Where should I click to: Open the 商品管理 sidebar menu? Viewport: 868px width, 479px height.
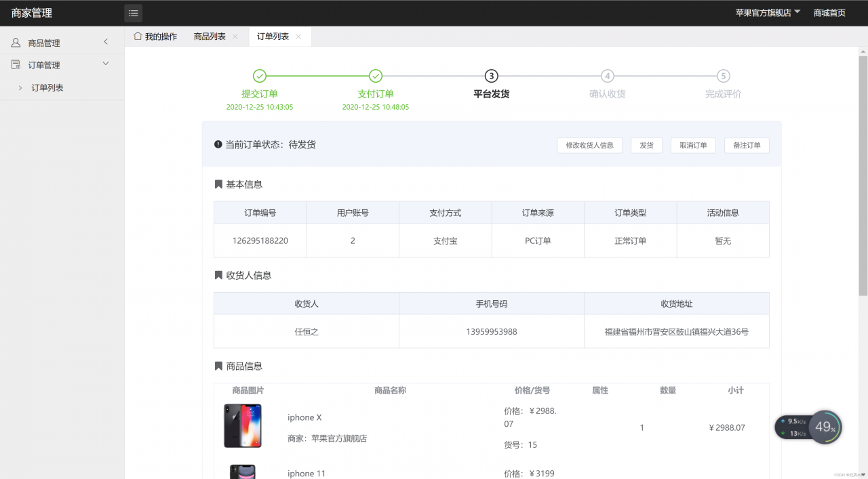(62, 43)
